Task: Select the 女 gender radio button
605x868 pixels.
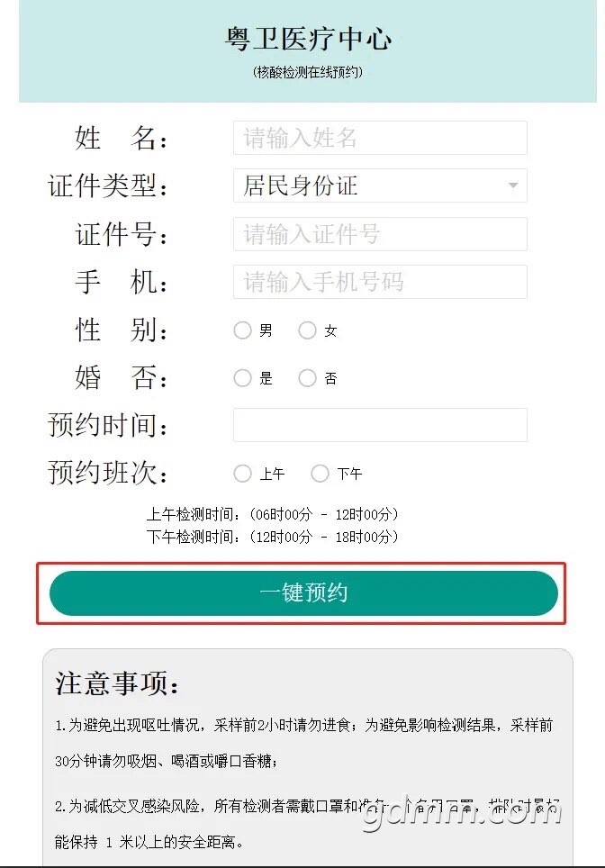Action: (x=307, y=330)
